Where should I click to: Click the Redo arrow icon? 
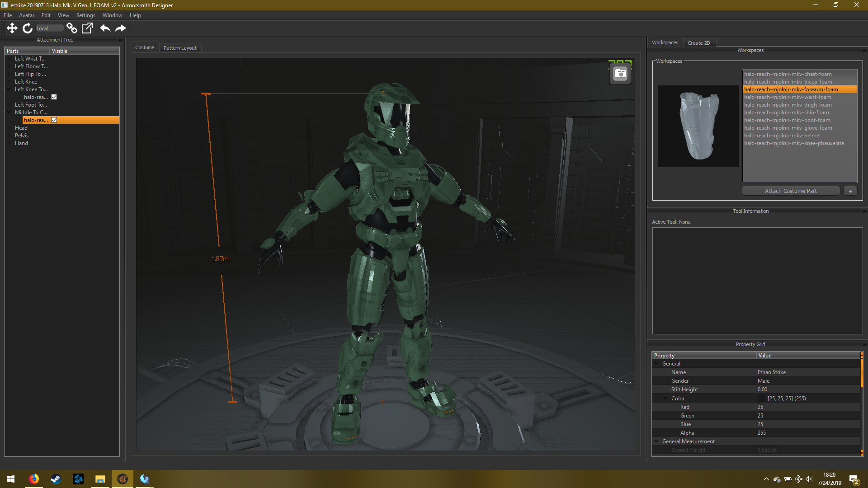(121, 28)
